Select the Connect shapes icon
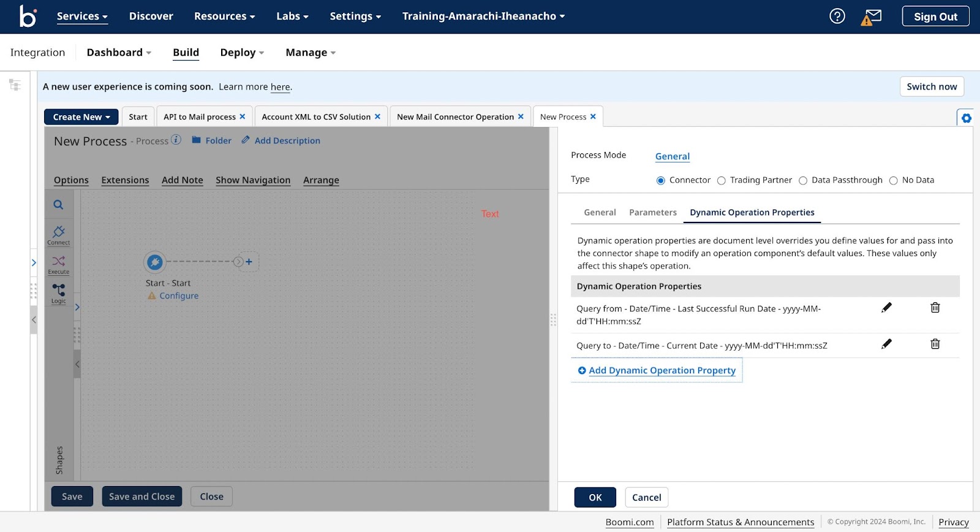 (59, 235)
